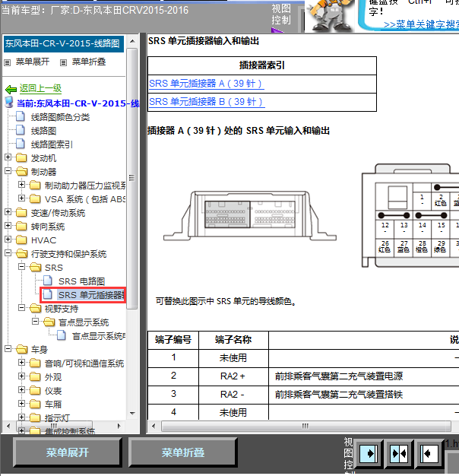Select the 东风本田-CR-V-2015-线路图 header
The width and height of the screenshot is (459, 476).
(x=63, y=43)
